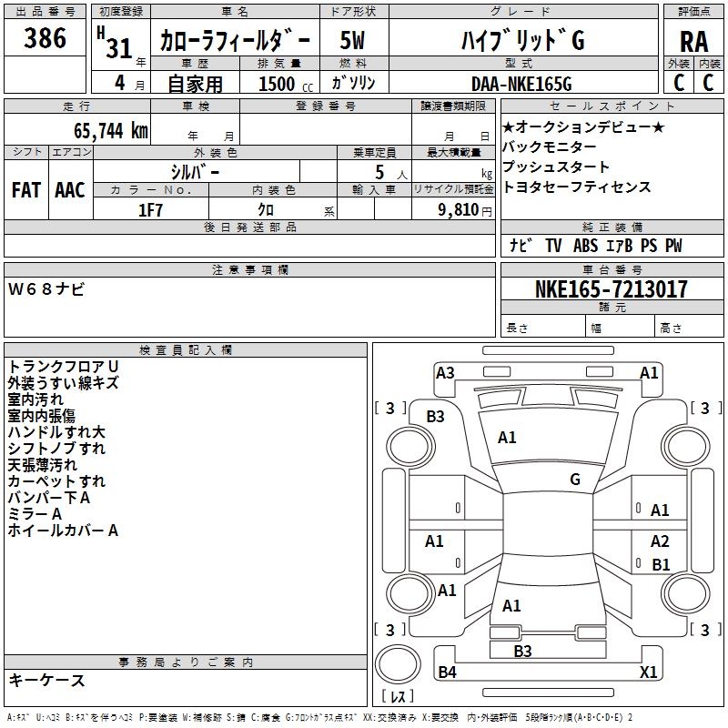Screen dimensions: 728x728
Task: Click トヨタセーフティセンス in sales points
Action: point(577,187)
